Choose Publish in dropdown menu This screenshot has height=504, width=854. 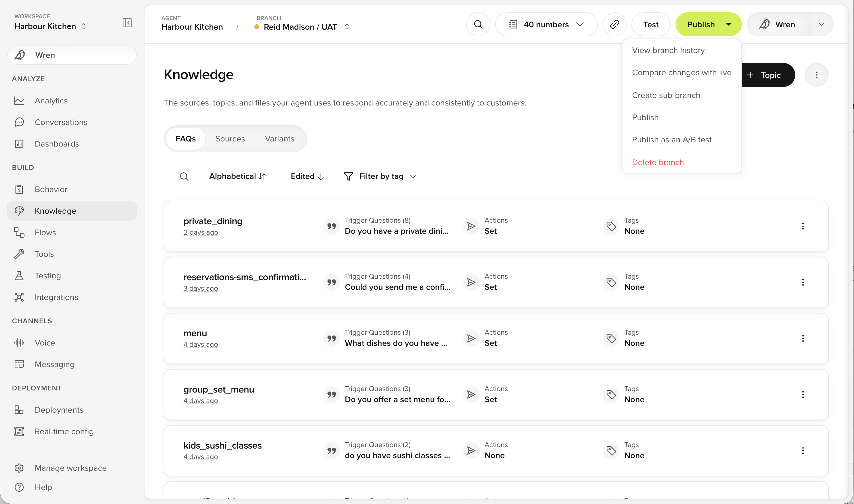(681, 117)
